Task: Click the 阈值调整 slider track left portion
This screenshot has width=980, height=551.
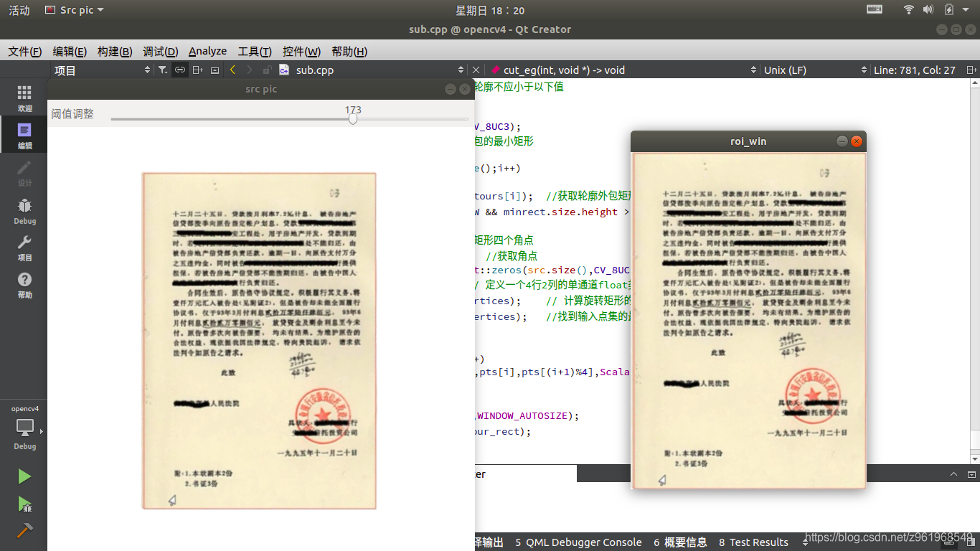Action: (230, 119)
